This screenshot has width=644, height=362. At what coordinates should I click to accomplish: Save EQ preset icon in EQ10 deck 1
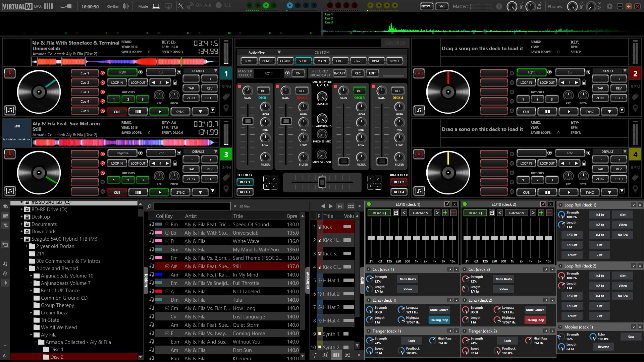(x=396, y=213)
